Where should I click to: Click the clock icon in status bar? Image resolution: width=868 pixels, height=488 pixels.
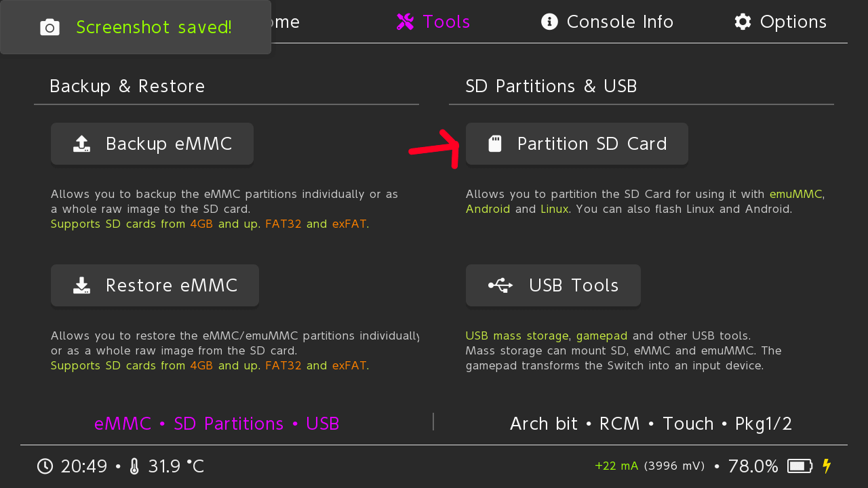[x=45, y=466]
